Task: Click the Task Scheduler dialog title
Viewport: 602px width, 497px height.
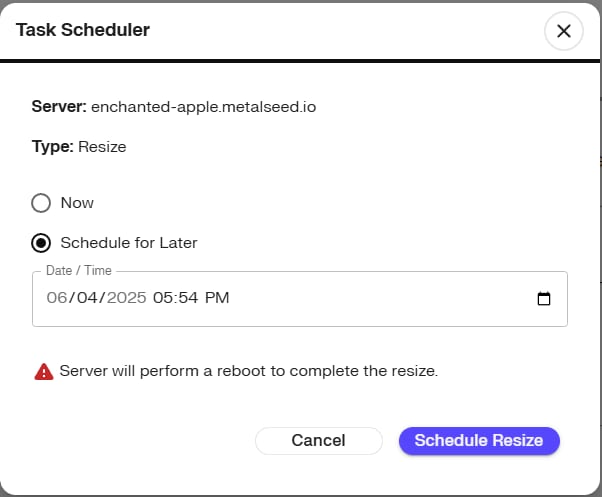Action: click(83, 30)
